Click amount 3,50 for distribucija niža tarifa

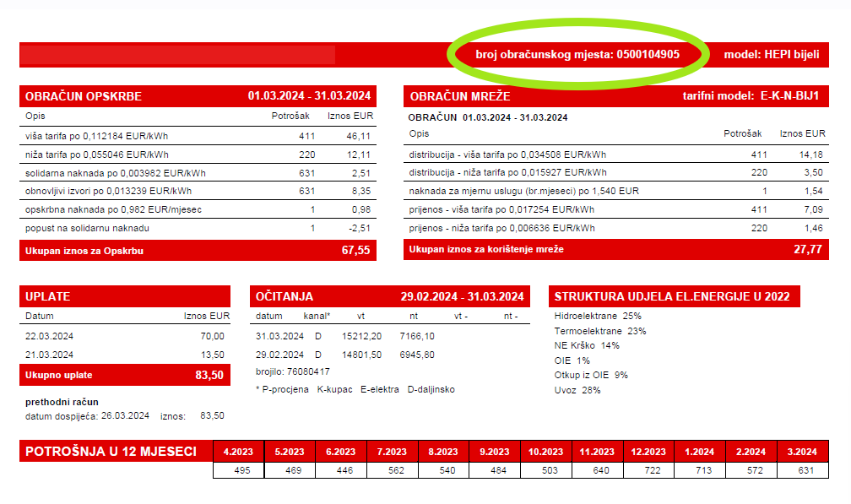[813, 172]
